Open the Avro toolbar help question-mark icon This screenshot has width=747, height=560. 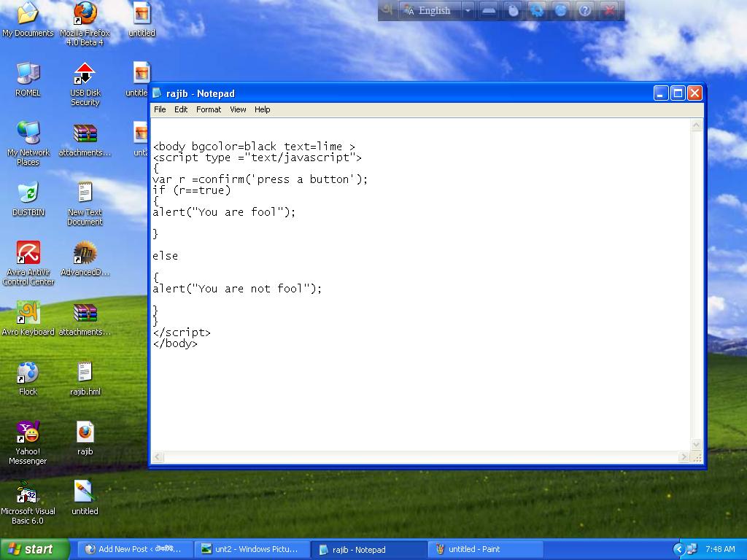point(584,10)
